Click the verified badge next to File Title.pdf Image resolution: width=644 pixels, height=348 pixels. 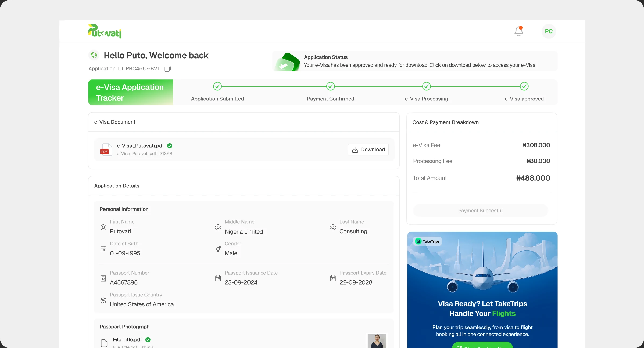coord(148,340)
